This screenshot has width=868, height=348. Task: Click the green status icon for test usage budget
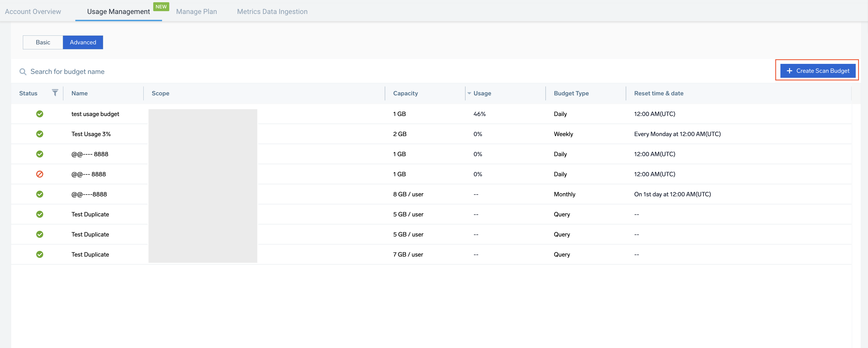pos(40,114)
